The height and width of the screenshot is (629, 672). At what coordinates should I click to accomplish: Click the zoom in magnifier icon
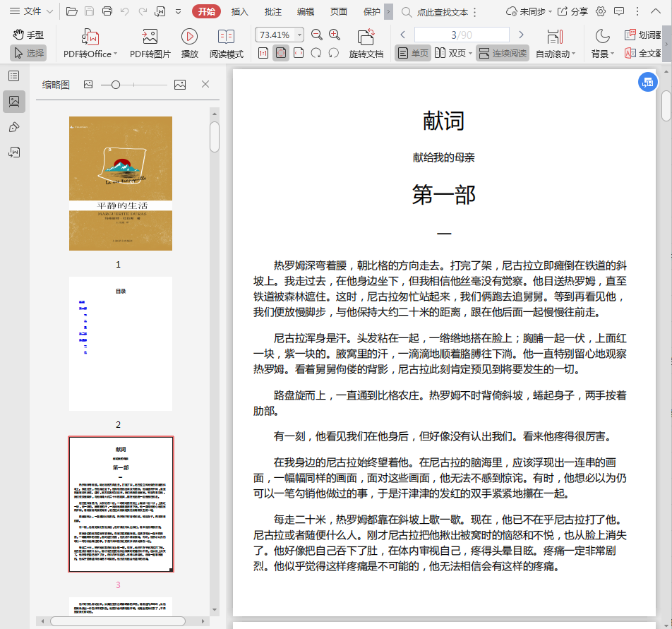point(335,35)
